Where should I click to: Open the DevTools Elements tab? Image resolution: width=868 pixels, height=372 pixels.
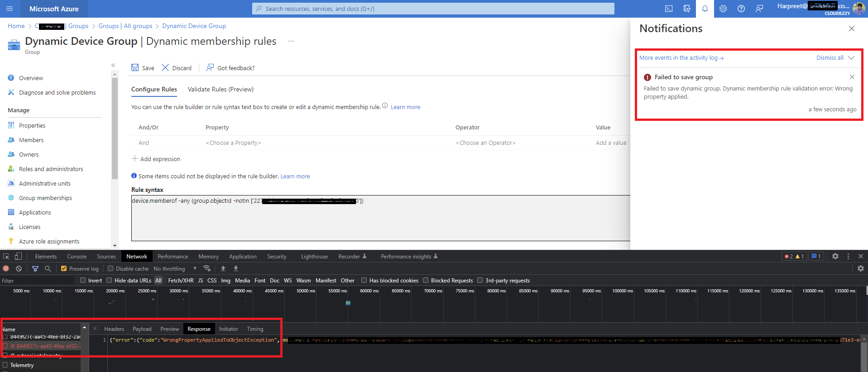click(46, 256)
